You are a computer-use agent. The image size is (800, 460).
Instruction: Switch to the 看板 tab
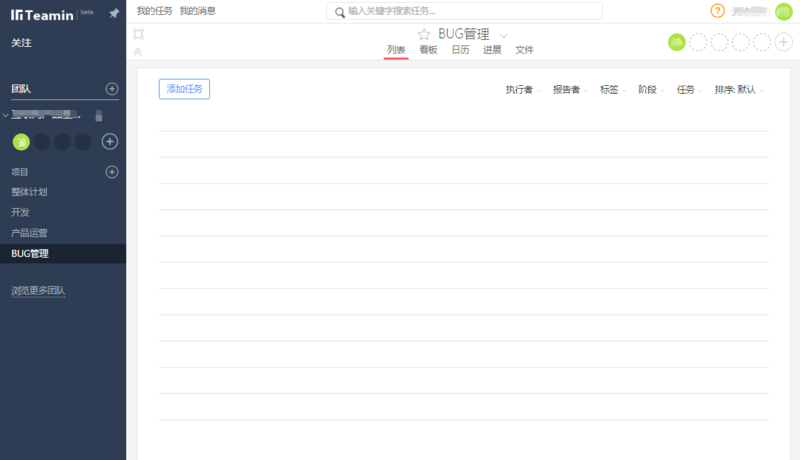428,50
